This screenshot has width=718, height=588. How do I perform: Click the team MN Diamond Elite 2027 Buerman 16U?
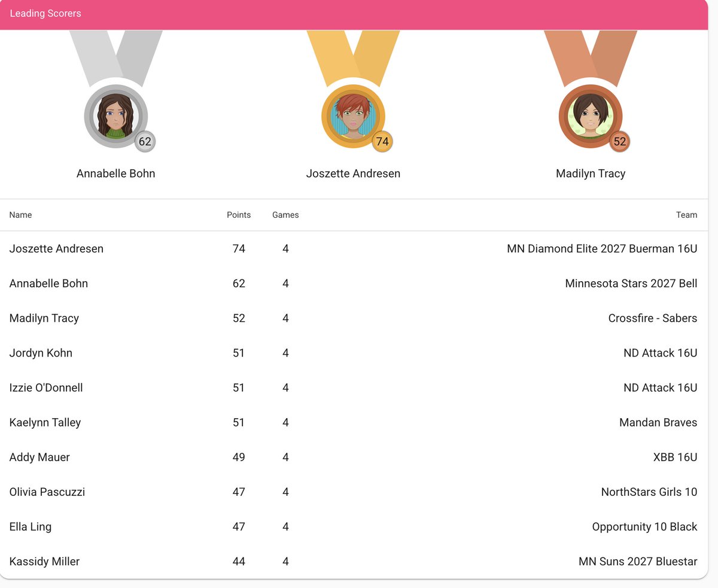pyautogui.click(x=602, y=249)
